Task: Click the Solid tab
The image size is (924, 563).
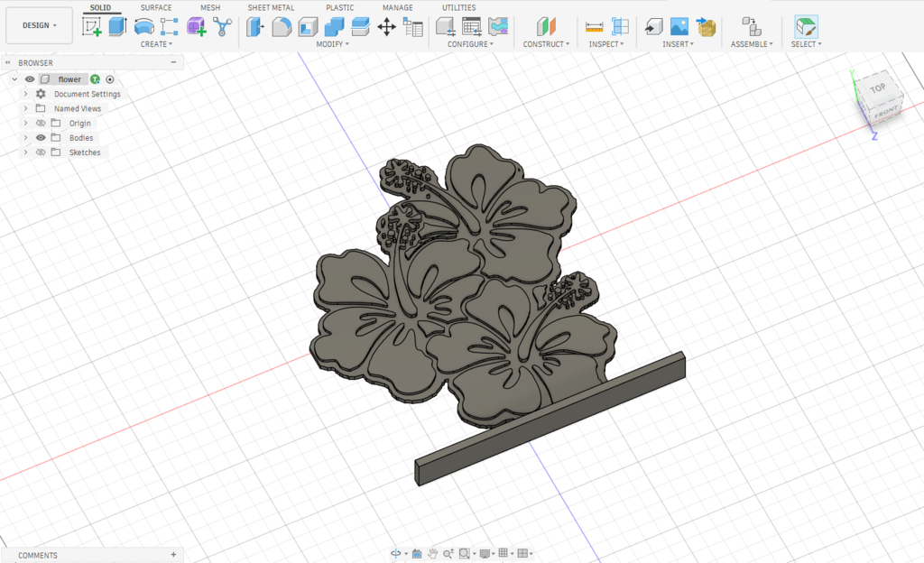Action: pos(100,7)
